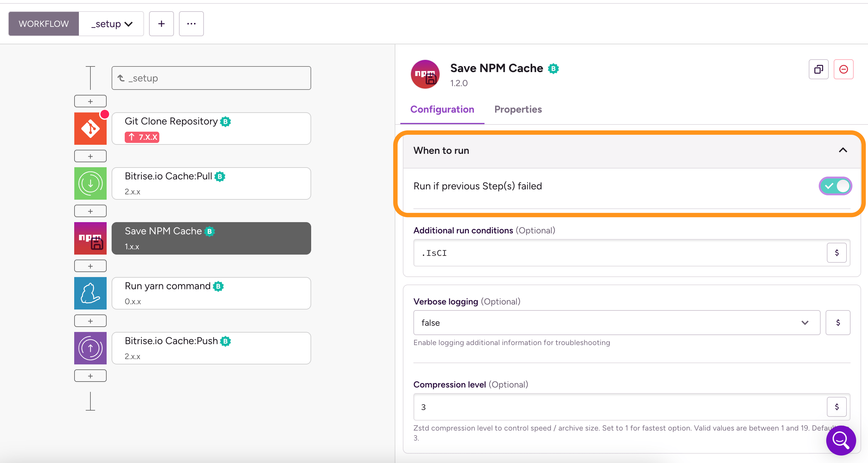This screenshot has width=868, height=463.
Task: Duplicate the Save NPM Cache step
Action: 818,69
